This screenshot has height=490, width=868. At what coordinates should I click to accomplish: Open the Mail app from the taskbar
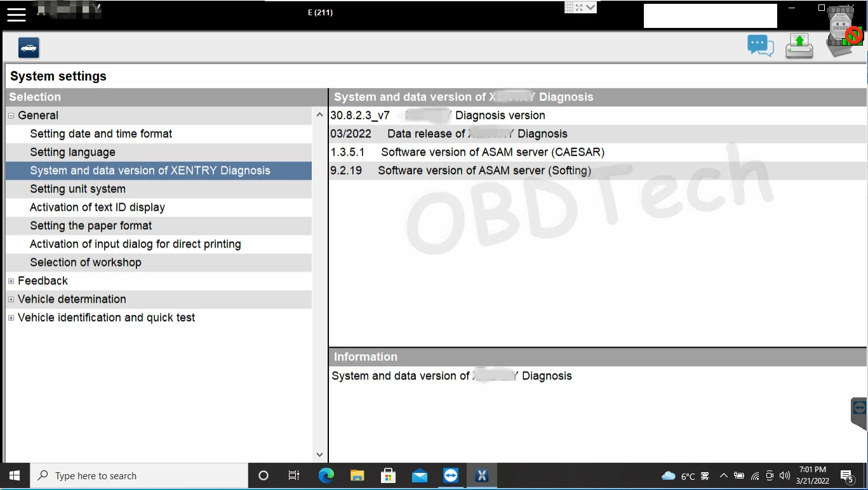tap(419, 476)
